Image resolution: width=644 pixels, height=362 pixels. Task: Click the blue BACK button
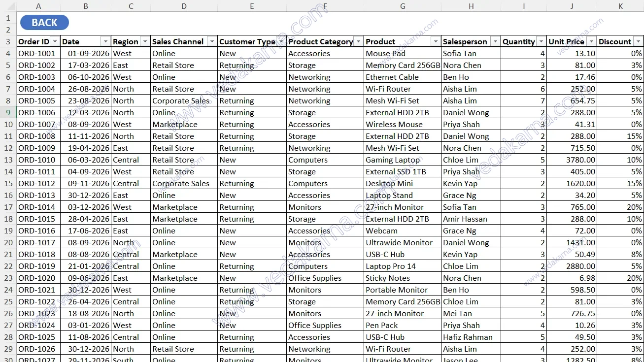point(44,23)
